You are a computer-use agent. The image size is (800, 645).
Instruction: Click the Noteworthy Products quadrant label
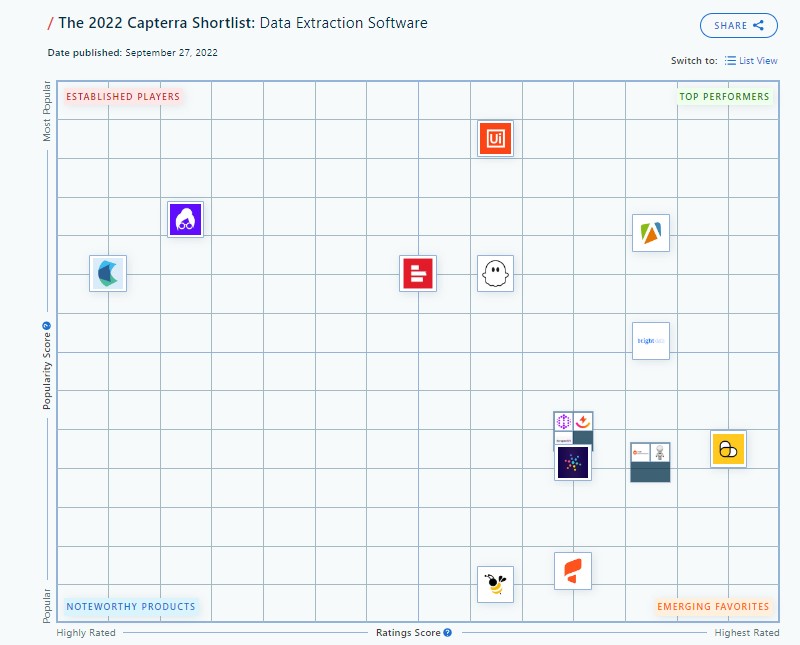(x=131, y=607)
